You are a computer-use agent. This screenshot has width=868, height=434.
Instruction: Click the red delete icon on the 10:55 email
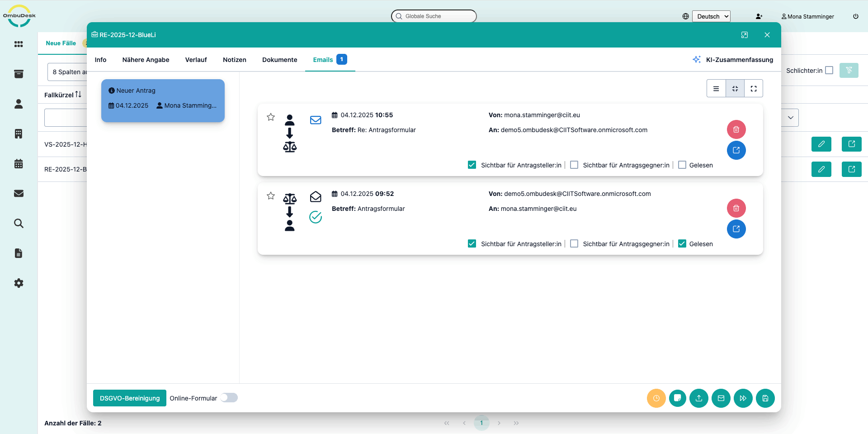click(736, 129)
